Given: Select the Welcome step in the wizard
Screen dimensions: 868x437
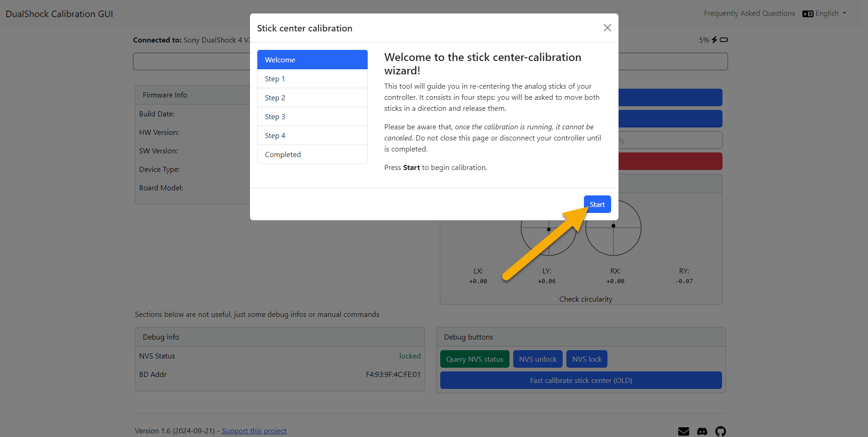Looking at the screenshot, I should tap(312, 60).
